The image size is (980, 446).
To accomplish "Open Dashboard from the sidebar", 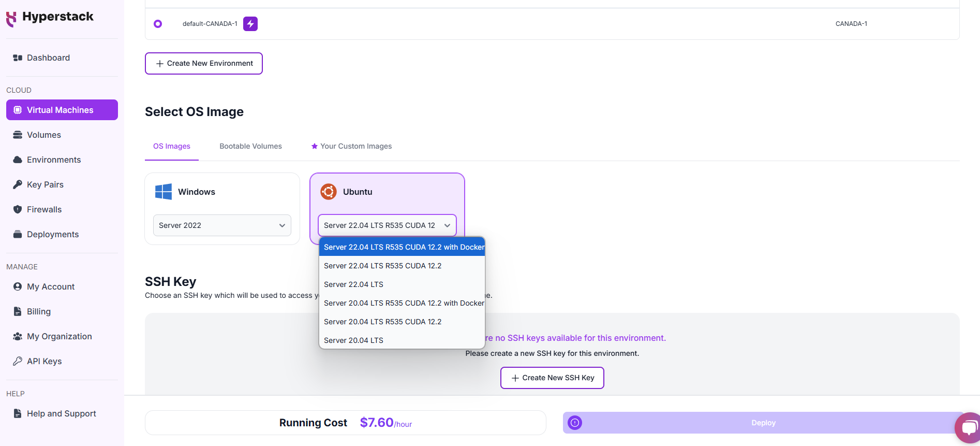I will point(48,57).
